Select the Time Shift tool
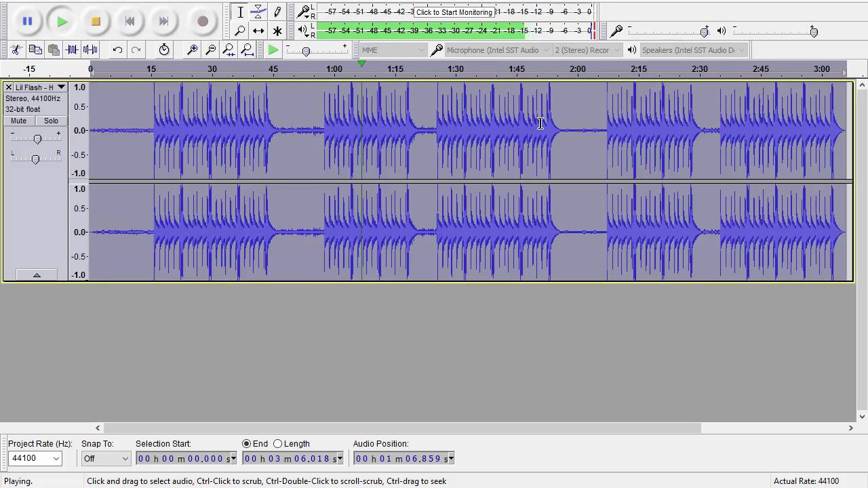The width and height of the screenshot is (868, 488). (x=258, y=30)
